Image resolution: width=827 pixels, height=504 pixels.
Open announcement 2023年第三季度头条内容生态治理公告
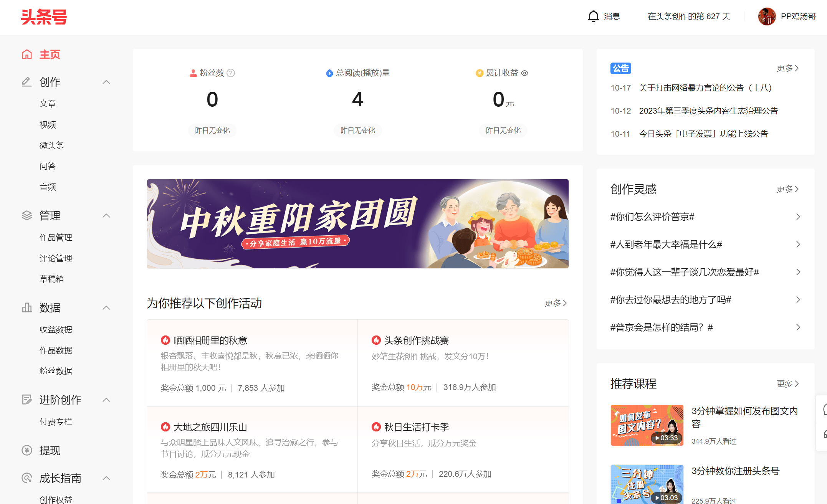[708, 111]
